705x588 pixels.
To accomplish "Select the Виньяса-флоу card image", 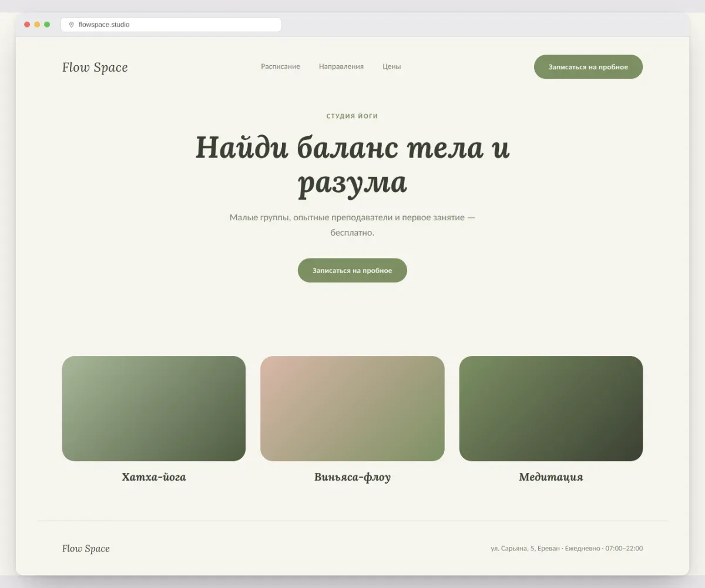I will [352, 408].
